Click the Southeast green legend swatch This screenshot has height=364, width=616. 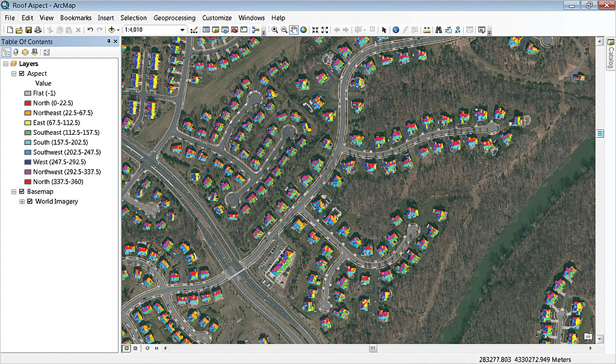(x=28, y=132)
